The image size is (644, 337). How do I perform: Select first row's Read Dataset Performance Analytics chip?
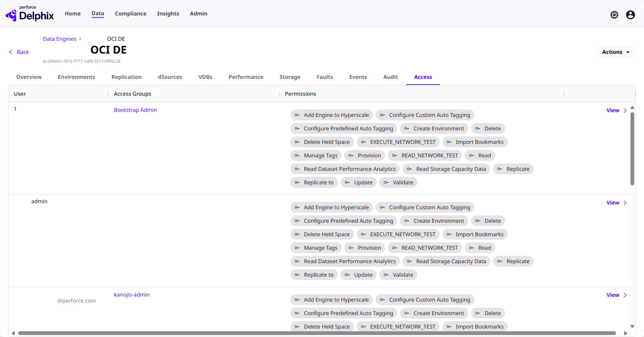click(345, 169)
